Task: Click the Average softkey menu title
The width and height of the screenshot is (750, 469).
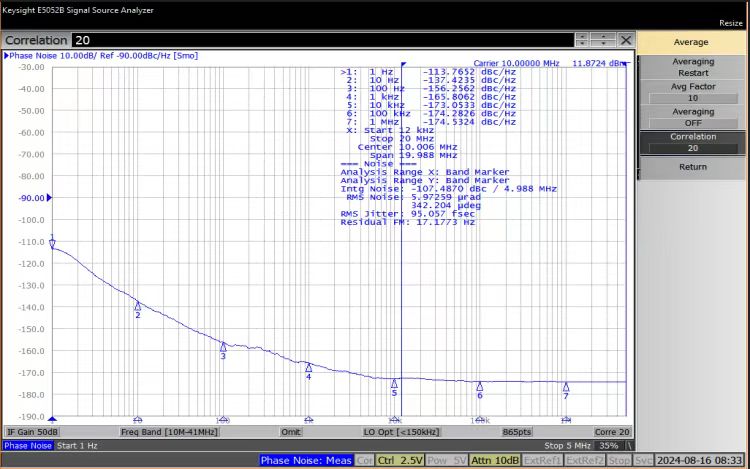Action: [x=691, y=43]
